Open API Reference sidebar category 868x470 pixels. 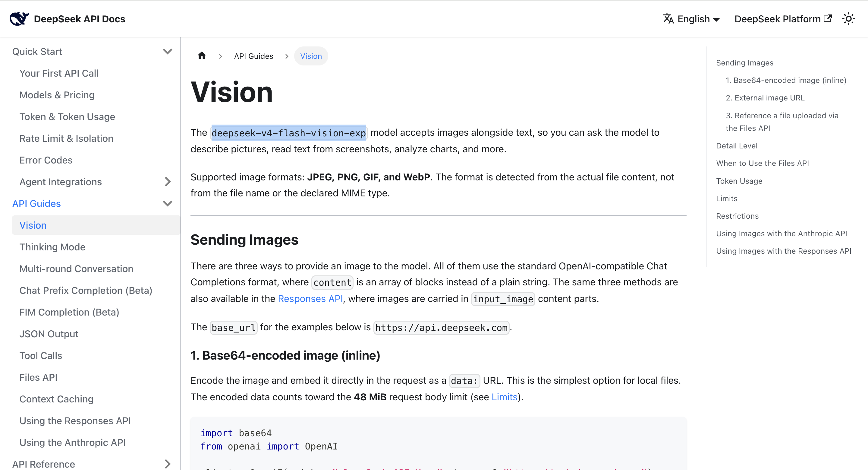tap(43, 464)
